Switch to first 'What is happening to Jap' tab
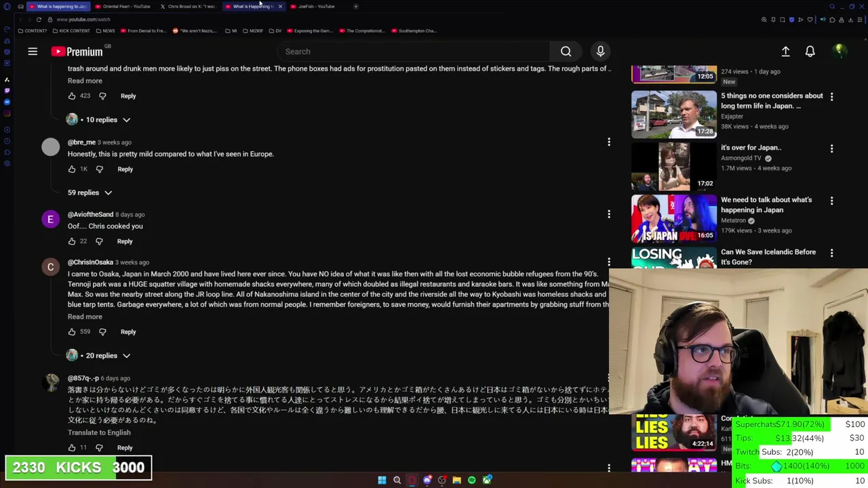 [60, 6]
